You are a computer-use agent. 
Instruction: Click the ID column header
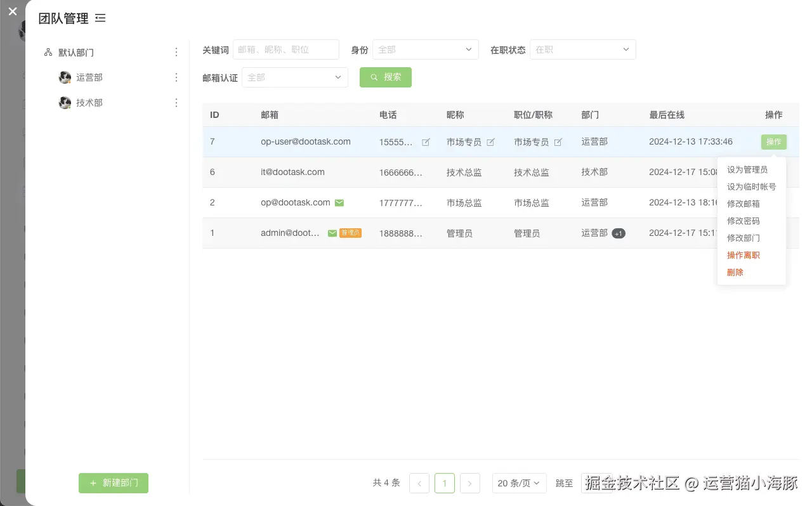[215, 115]
